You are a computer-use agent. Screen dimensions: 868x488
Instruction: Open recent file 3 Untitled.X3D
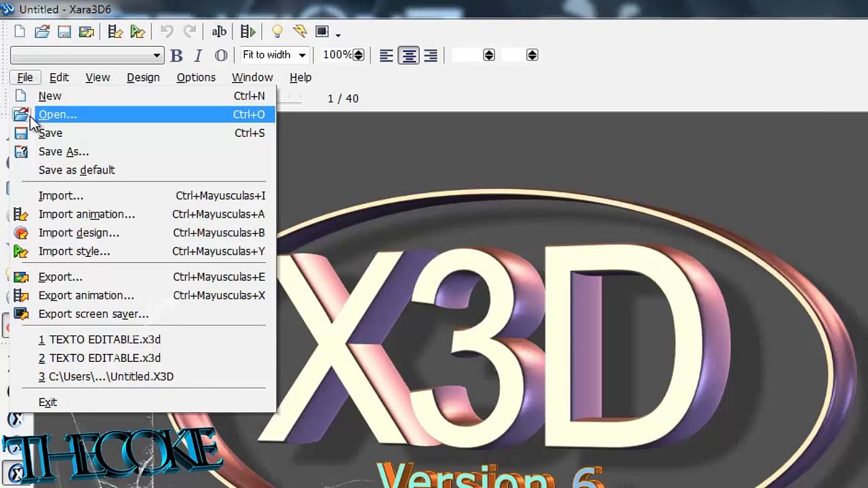142,377
